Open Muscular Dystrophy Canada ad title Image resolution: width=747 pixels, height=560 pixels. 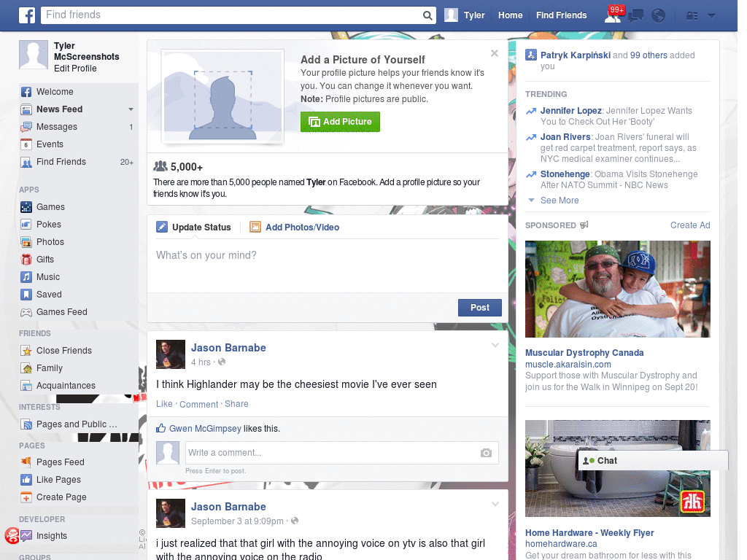[x=584, y=353]
